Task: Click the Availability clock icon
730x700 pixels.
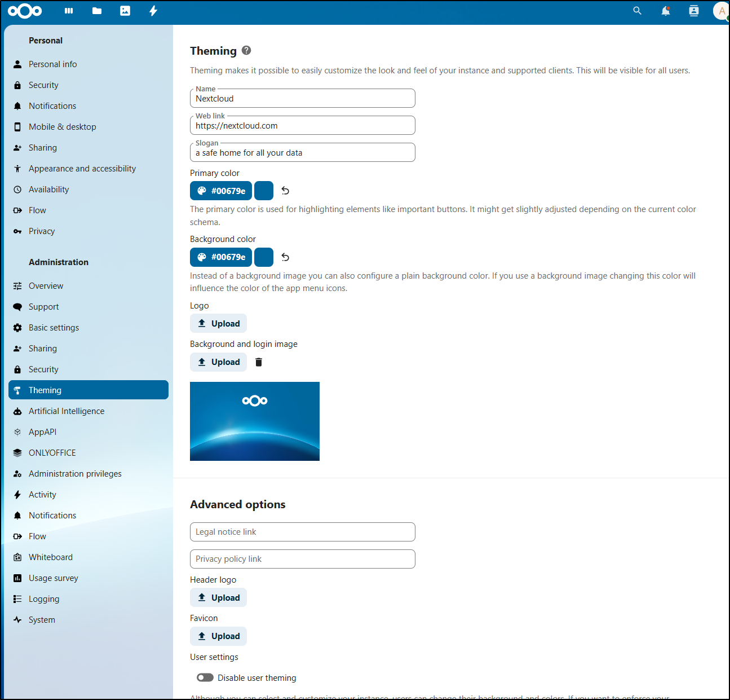Action: click(17, 190)
